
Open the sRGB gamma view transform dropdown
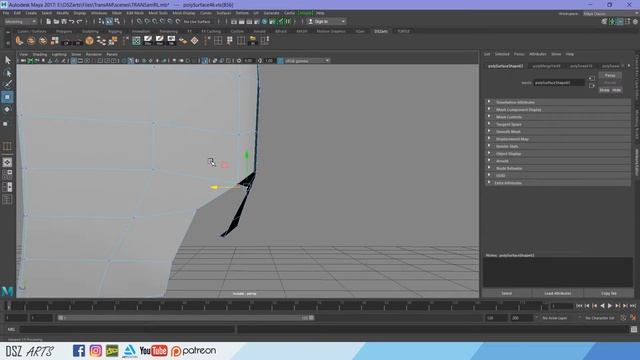click(307, 61)
